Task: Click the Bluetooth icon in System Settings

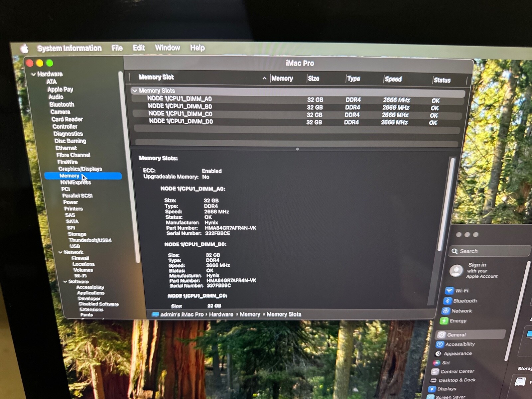Action: (447, 301)
